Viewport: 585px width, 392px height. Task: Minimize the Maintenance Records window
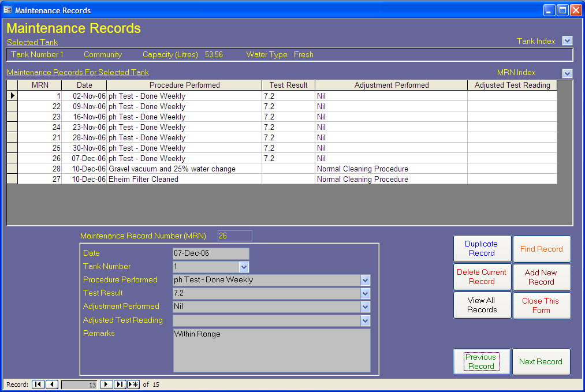point(549,10)
